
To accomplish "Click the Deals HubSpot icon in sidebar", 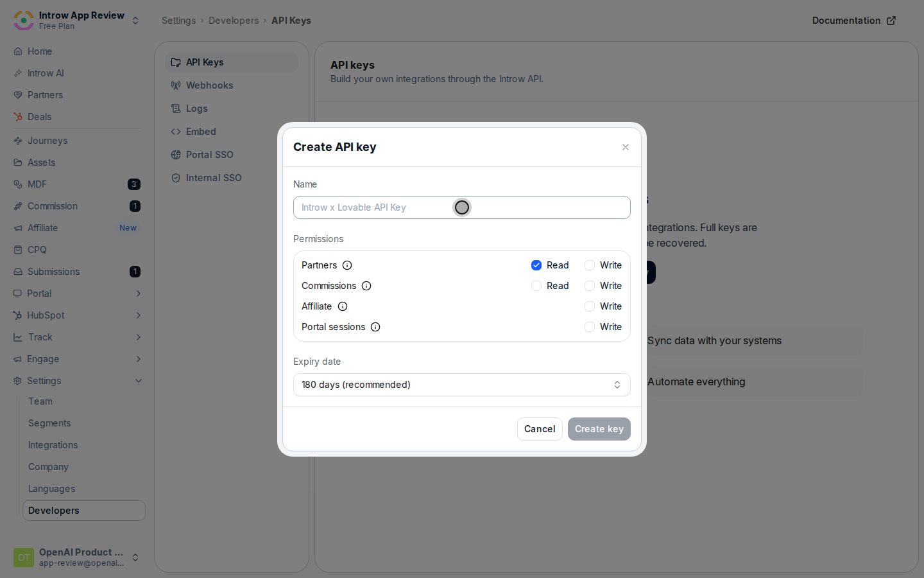I will click(18, 117).
